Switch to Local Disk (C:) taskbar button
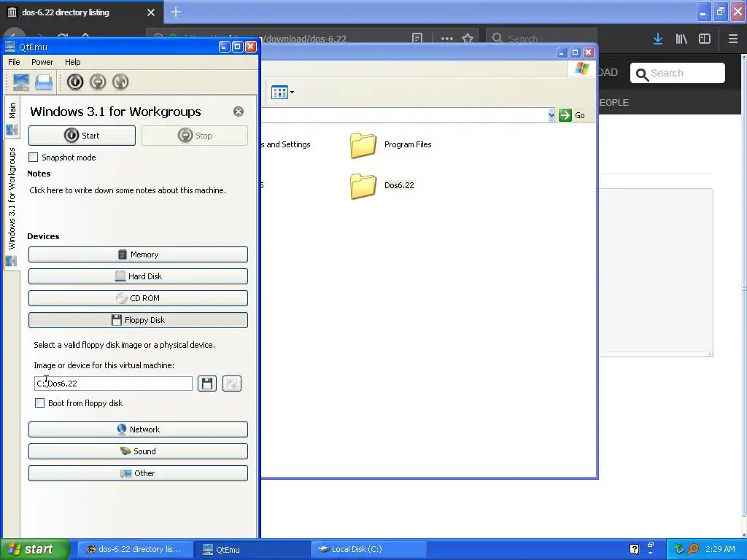 (368, 550)
